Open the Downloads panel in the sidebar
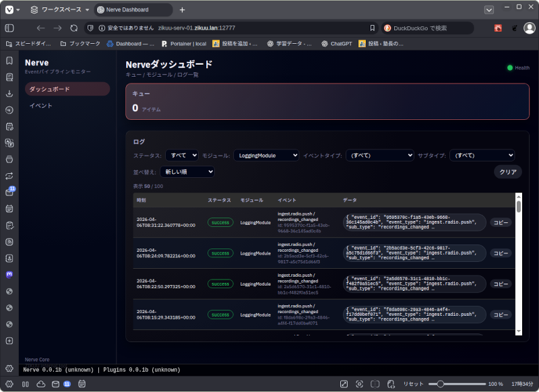The width and height of the screenshot is (539, 392). 9,94
